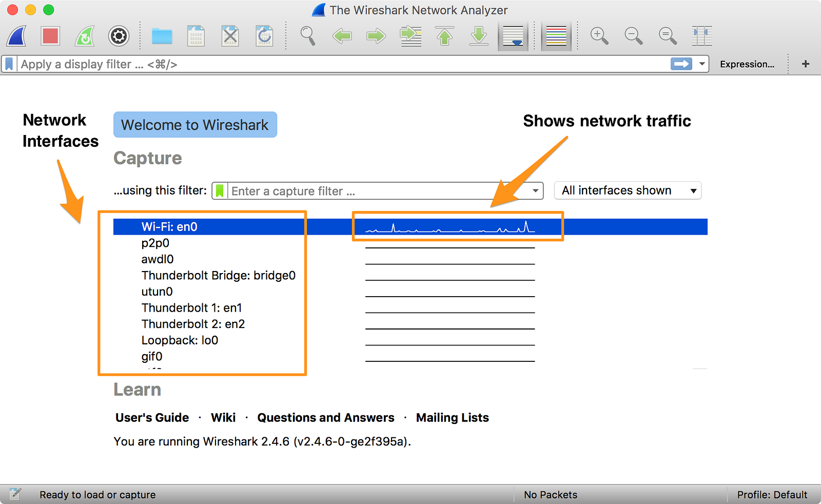Save this capture file icon

tap(196, 36)
